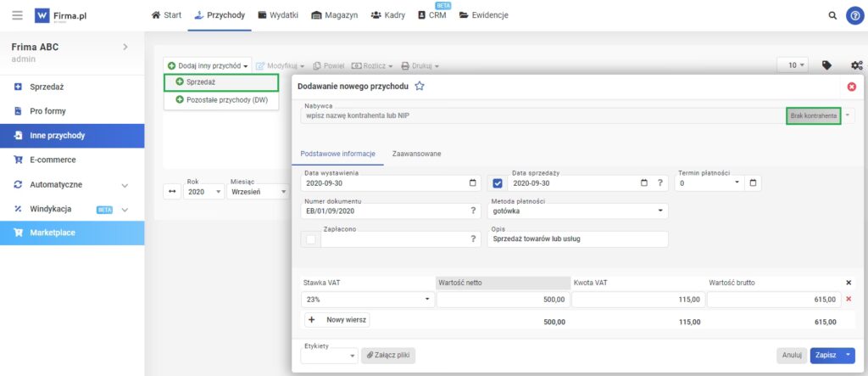Screen dimensions: 868x376
Task: Open search with the magnifier icon
Action: pyautogui.click(x=832, y=15)
